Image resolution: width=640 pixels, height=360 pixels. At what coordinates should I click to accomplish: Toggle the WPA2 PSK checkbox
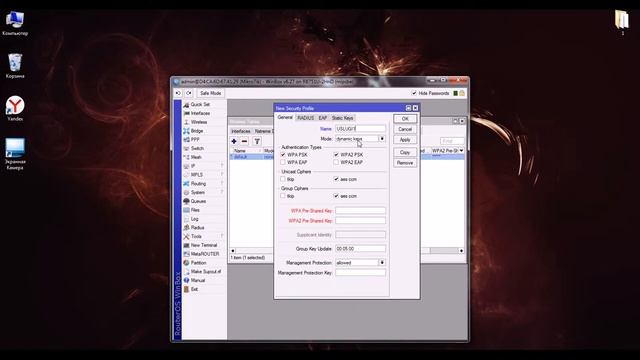pyautogui.click(x=336, y=155)
